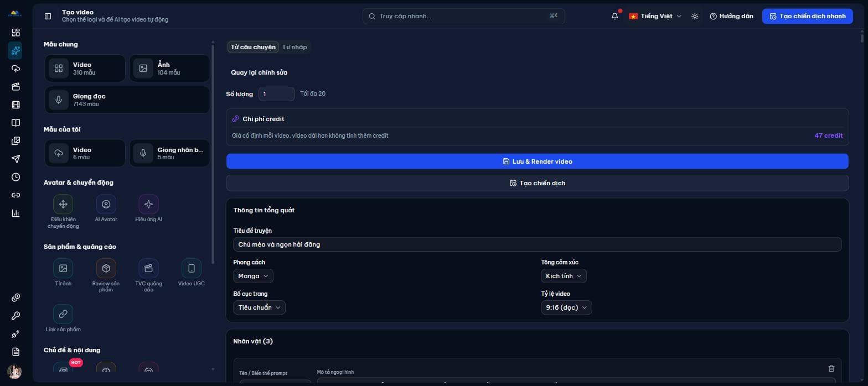The image size is (868, 386).
Task: Open the bar chart statistics icon in sidebar
Action: [15, 213]
